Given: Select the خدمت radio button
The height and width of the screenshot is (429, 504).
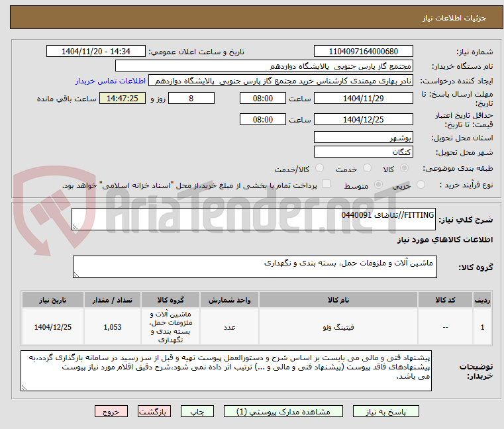Looking at the screenshot, I should tap(367, 168).
